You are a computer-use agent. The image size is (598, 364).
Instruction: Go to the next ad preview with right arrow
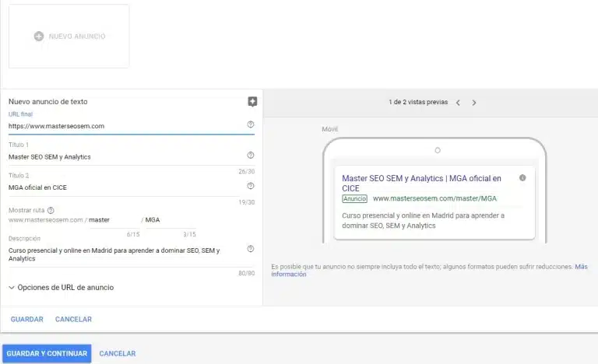pyautogui.click(x=474, y=102)
